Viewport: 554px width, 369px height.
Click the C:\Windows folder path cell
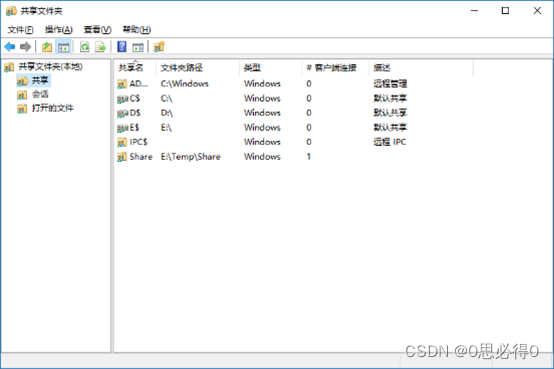tap(184, 84)
